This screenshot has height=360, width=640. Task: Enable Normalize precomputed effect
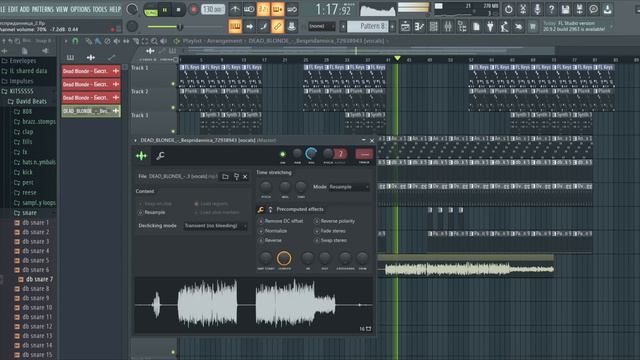(x=273, y=231)
